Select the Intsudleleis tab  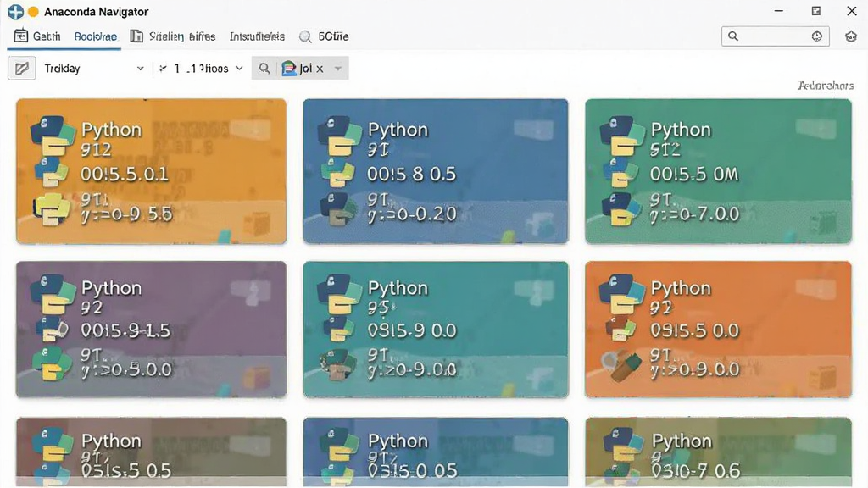click(x=257, y=36)
